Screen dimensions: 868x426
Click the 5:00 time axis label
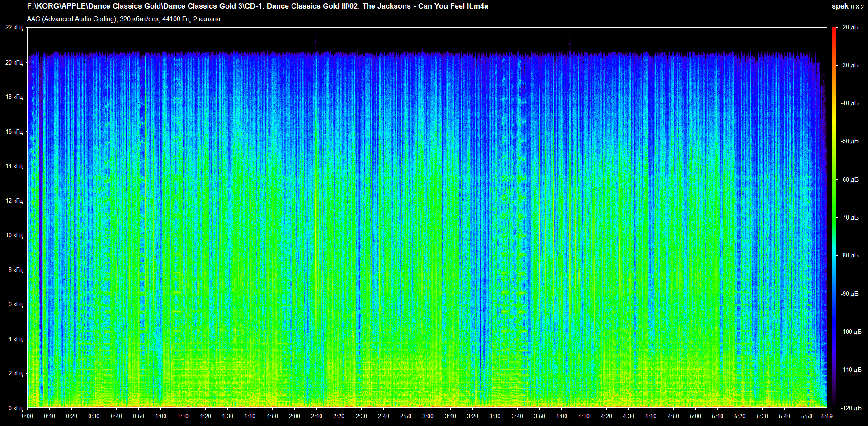[x=695, y=416]
